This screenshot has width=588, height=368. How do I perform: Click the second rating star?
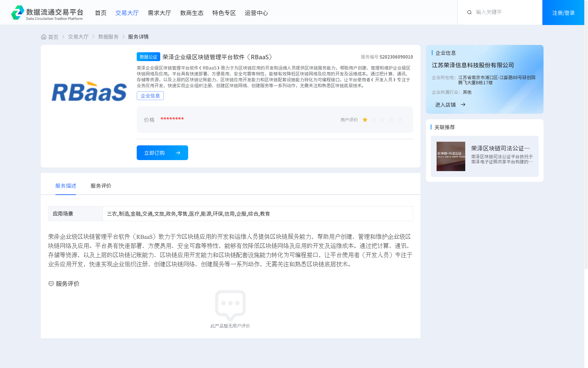pyautogui.click(x=374, y=120)
